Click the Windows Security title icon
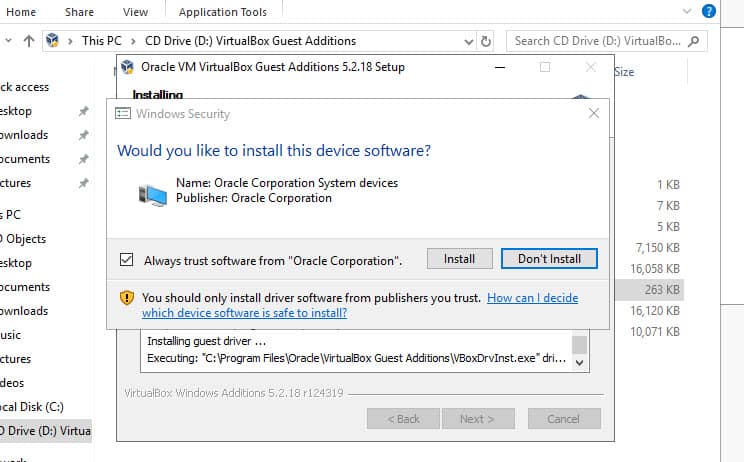This screenshot has width=744, height=462. [123, 113]
